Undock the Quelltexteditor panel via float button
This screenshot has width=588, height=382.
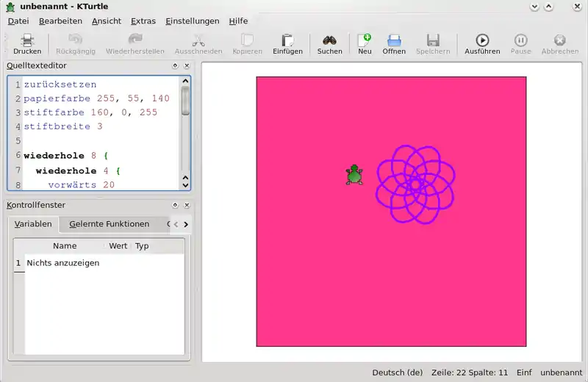pyautogui.click(x=175, y=65)
